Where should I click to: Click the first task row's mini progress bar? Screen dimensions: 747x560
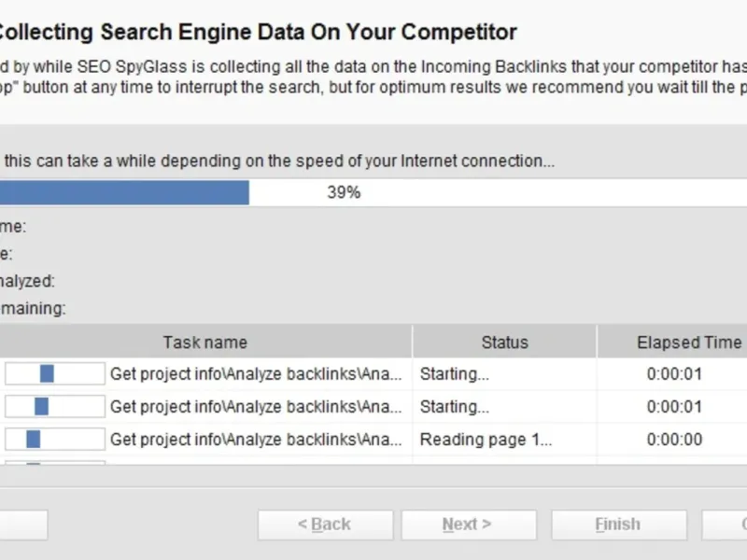point(54,374)
